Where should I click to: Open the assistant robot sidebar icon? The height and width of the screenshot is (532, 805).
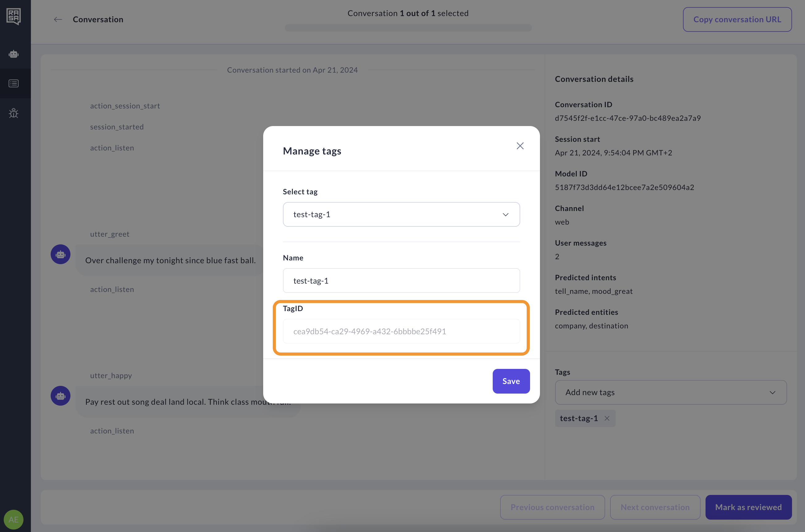14,54
